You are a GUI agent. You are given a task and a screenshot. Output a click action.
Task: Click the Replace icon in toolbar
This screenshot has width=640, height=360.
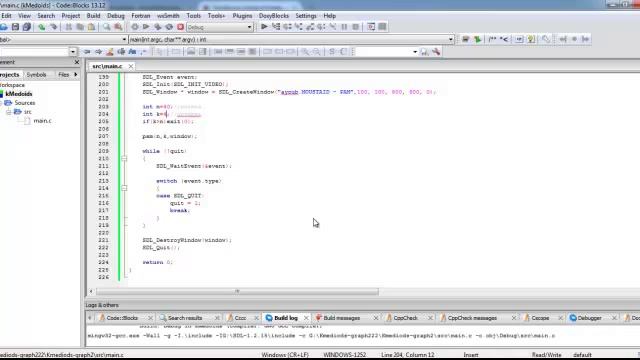[x=118, y=27]
